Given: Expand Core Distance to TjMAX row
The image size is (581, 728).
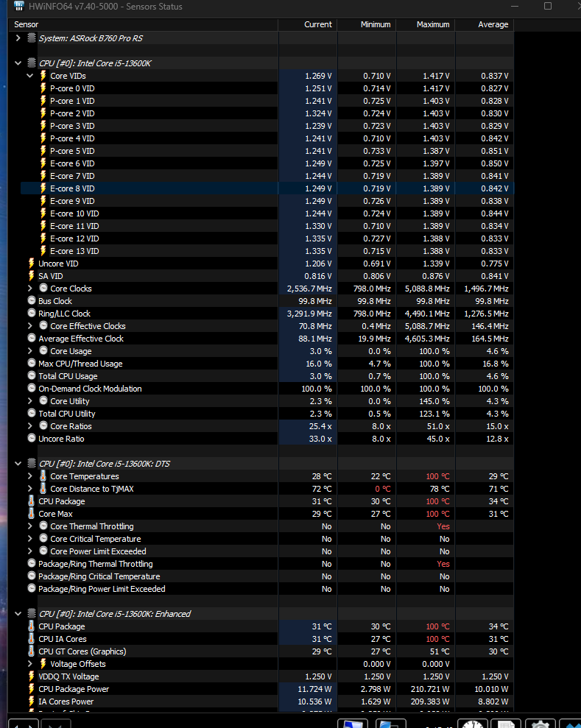Looking at the screenshot, I should 30,489.
